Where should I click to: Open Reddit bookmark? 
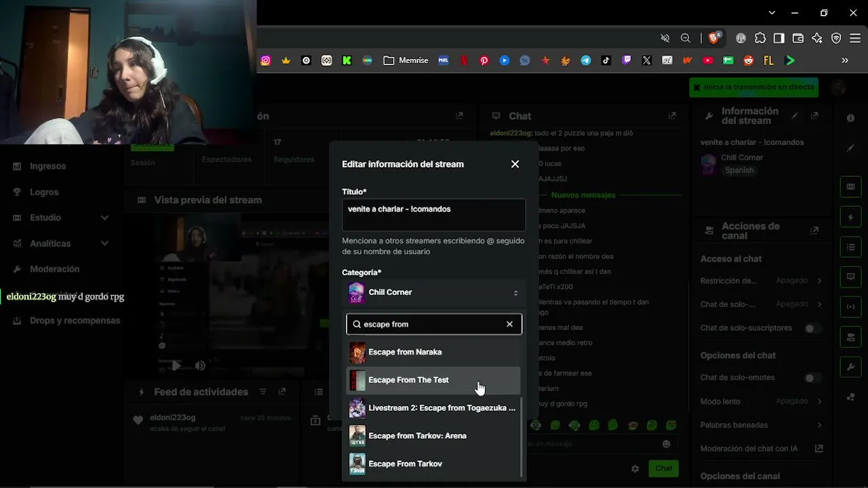[749, 60]
